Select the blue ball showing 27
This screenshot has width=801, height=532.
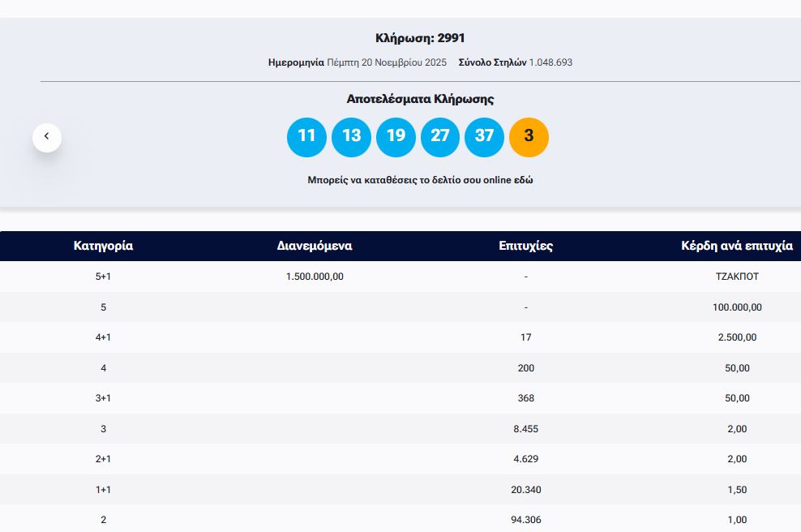440,137
